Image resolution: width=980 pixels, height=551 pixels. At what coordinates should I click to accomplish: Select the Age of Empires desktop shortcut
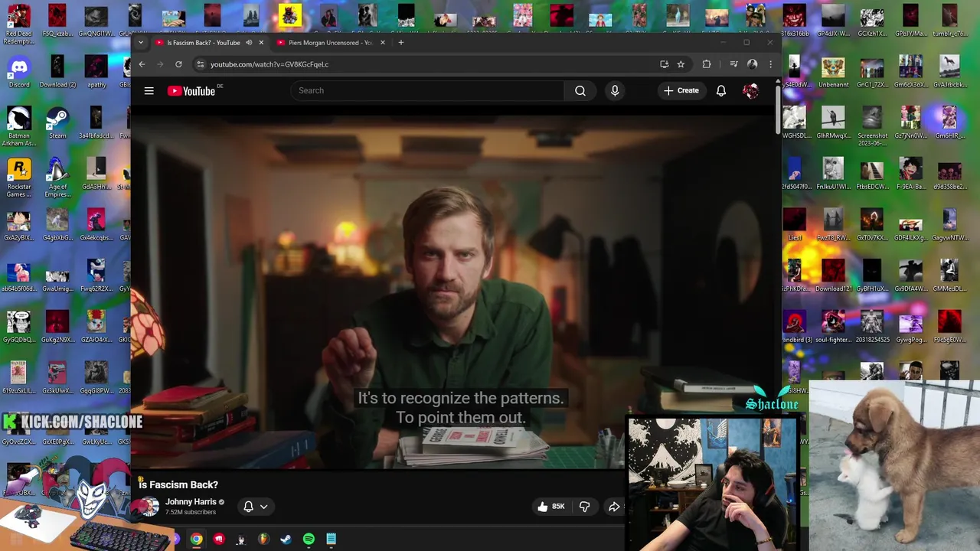click(x=57, y=178)
